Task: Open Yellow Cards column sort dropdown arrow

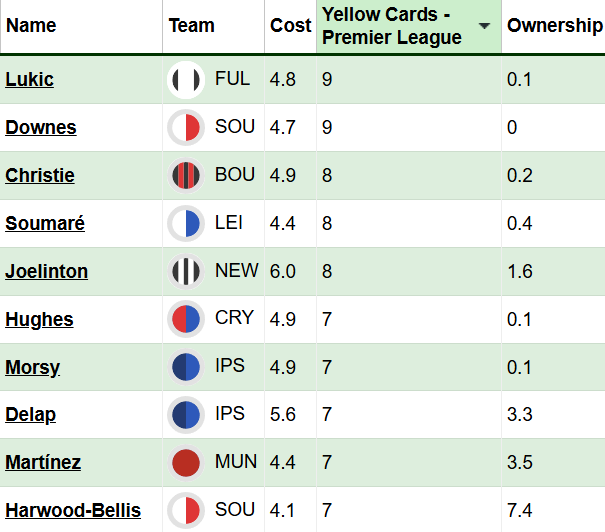Action: tap(485, 26)
